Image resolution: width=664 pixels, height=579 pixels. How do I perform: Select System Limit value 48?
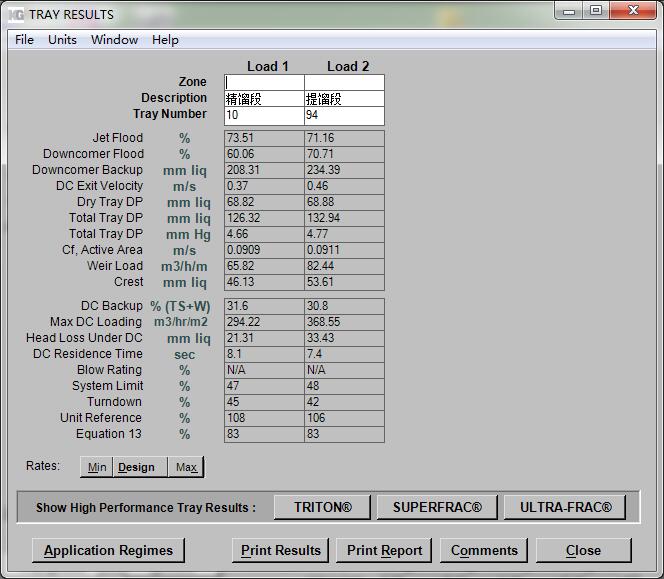point(344,386)
